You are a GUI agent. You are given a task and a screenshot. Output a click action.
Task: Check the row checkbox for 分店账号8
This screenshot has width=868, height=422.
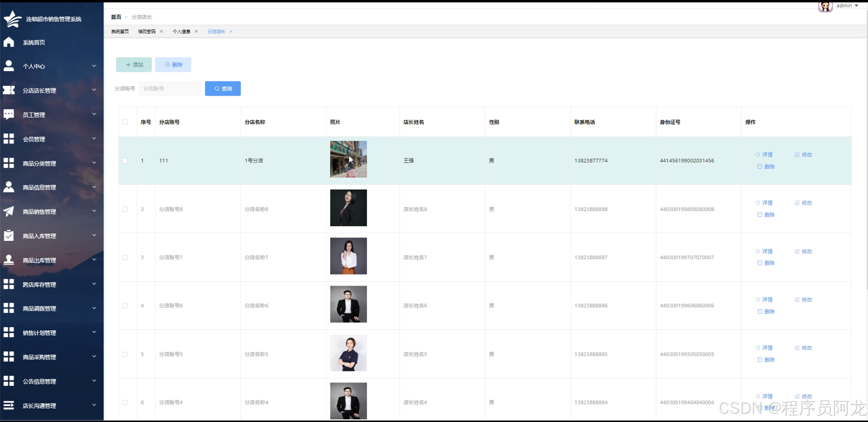click(125, 209)
